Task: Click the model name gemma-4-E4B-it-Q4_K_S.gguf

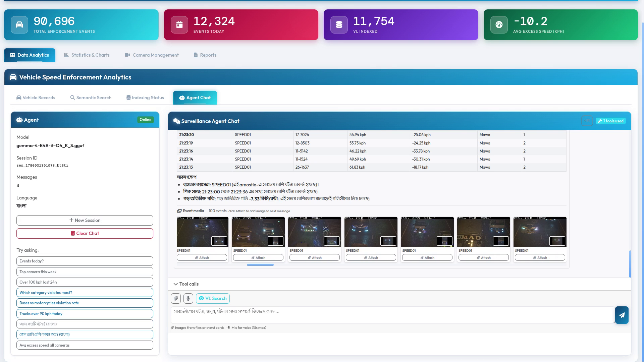Action: (50, 145)
